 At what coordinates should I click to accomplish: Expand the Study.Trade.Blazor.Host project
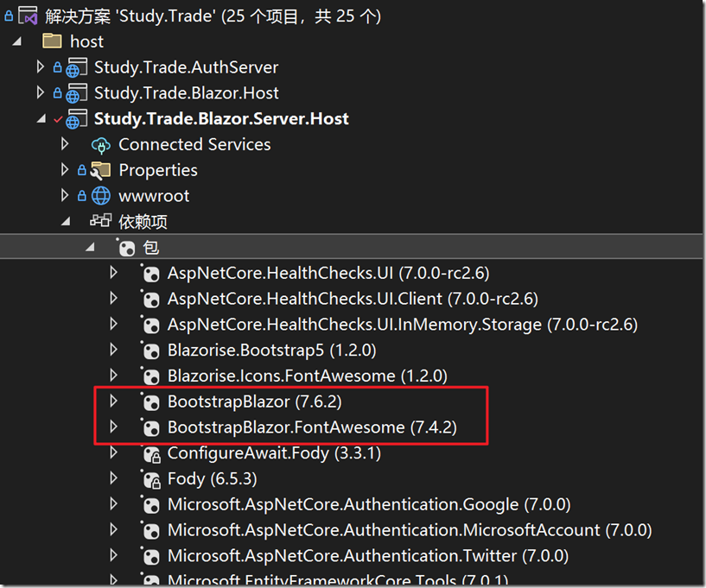coord(41,92)
